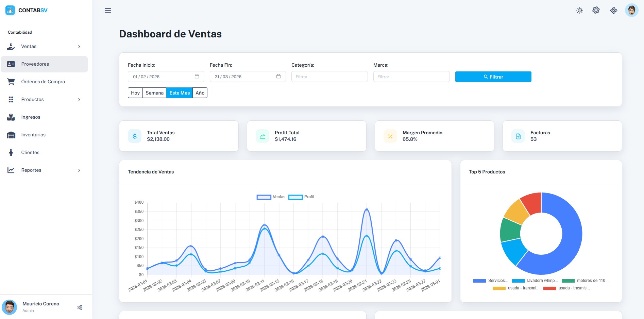The height and width of the screenshot is (319, 644).
Task: Click the apps grid icon in the header
Action: pos(614,11)
